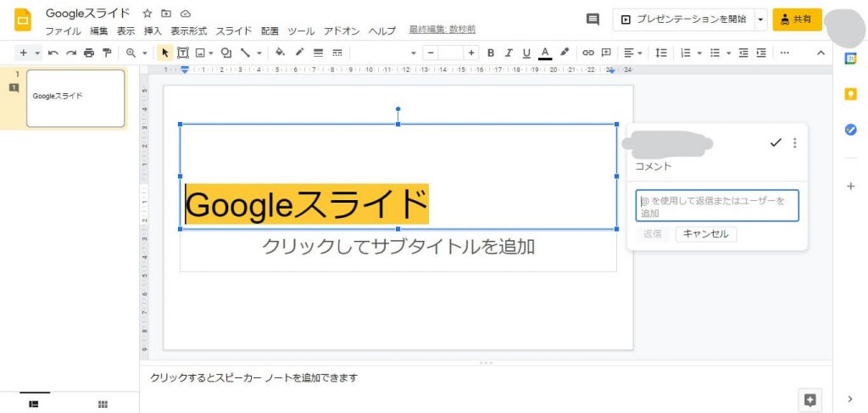Undo the last action
868x413 pixels.
click(x=53, y=53)
